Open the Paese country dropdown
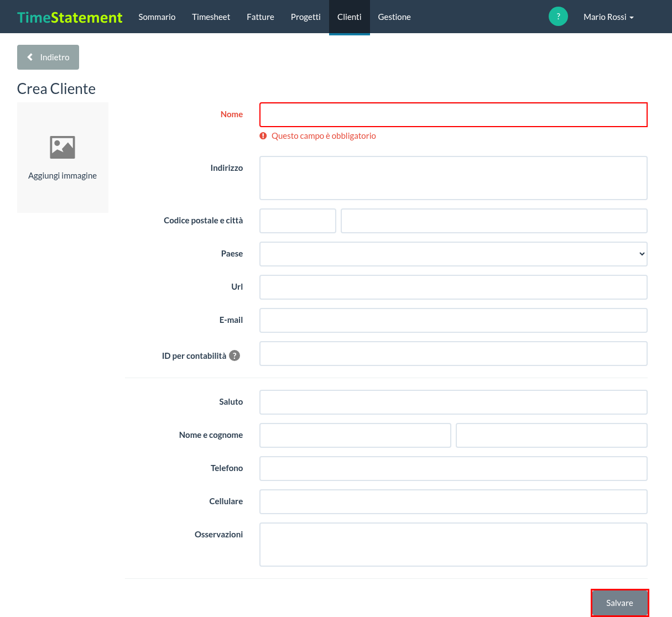 pyautogui.click(x=454, y=254)
